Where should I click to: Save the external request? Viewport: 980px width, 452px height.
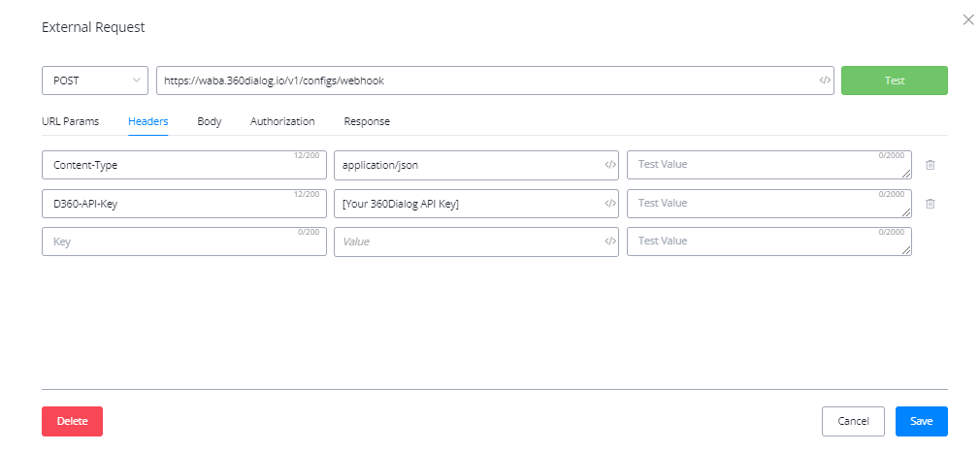pos(921,421)
